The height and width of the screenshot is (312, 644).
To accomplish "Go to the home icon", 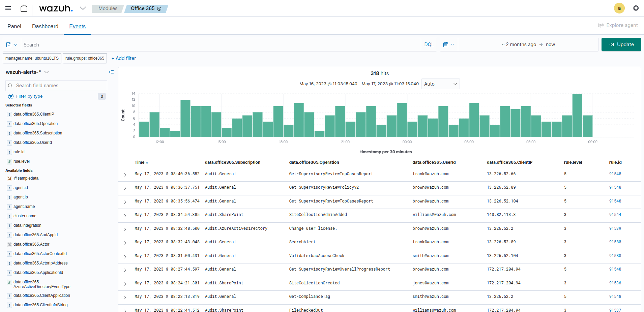I will point(24,8).
